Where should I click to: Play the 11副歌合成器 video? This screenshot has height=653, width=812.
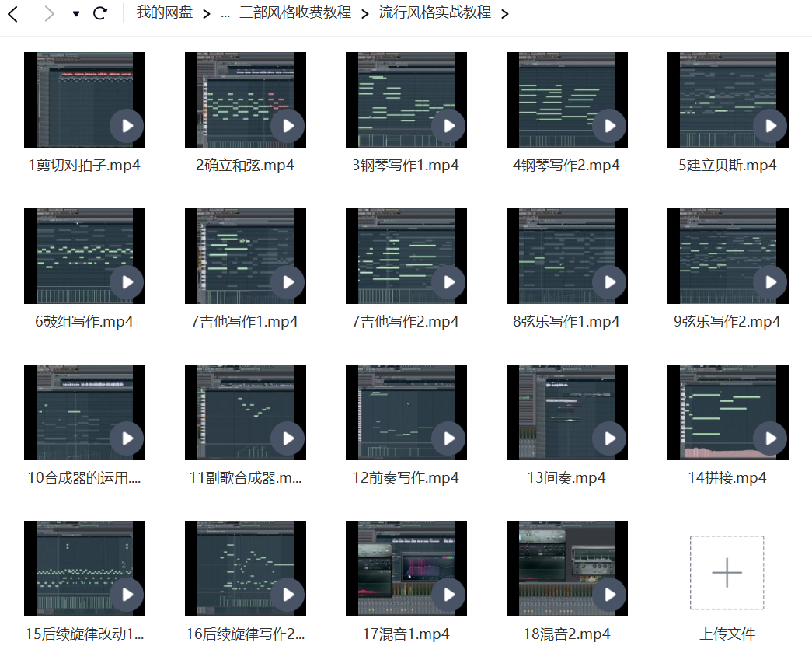tap(288, 438)
